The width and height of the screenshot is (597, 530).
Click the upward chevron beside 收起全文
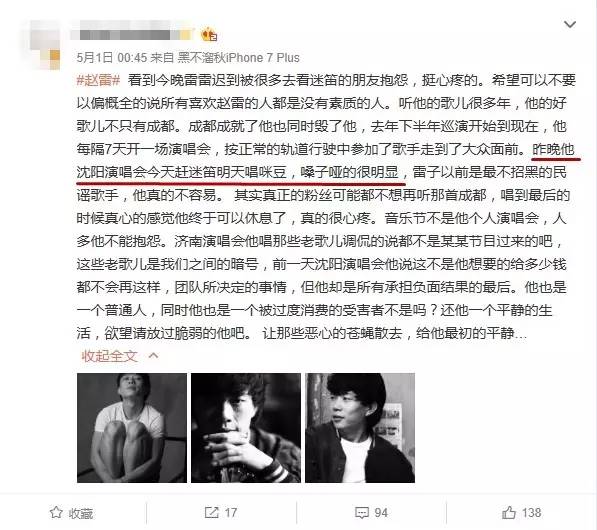pyautogui.click(x=153, y=356)
